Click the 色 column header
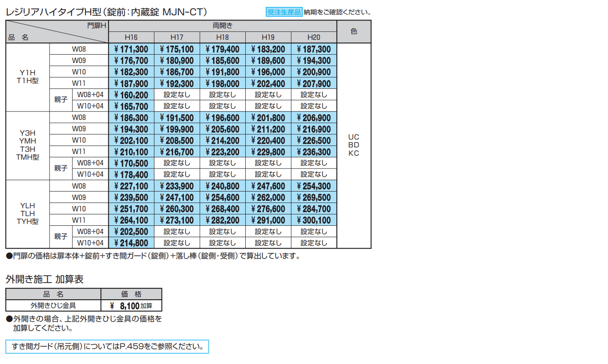 point(353,31)
